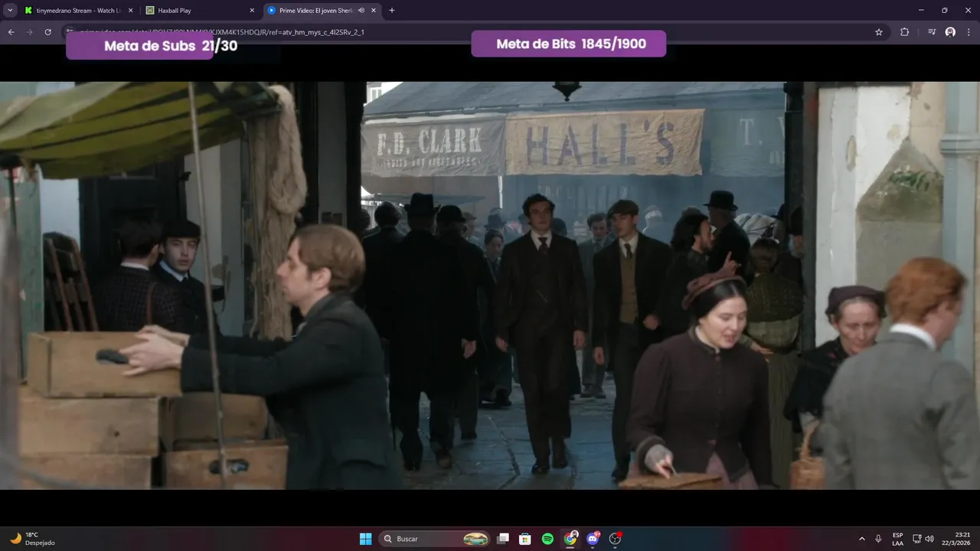Open the Chrome three-dot menu

click(x=969, y=32)
